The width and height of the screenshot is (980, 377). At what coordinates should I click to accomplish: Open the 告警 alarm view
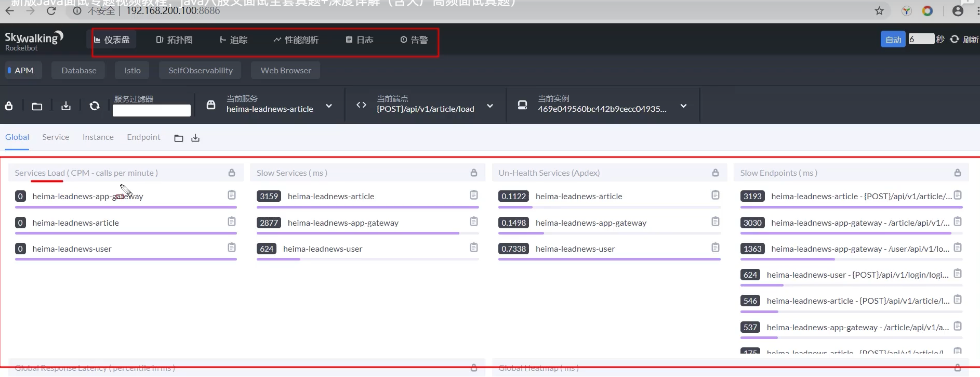414,40
